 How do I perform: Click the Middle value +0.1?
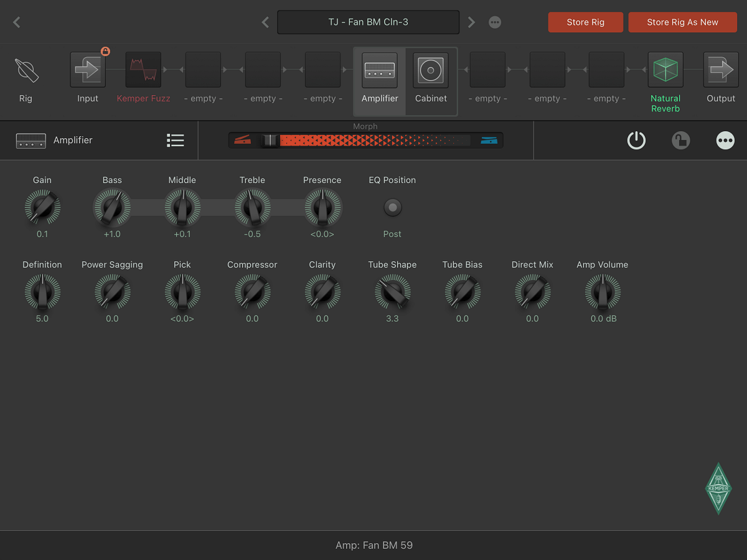(182, 234)
